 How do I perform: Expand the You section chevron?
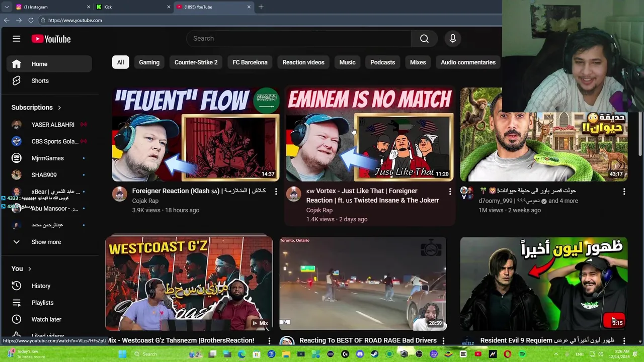(x=30, y=269)
